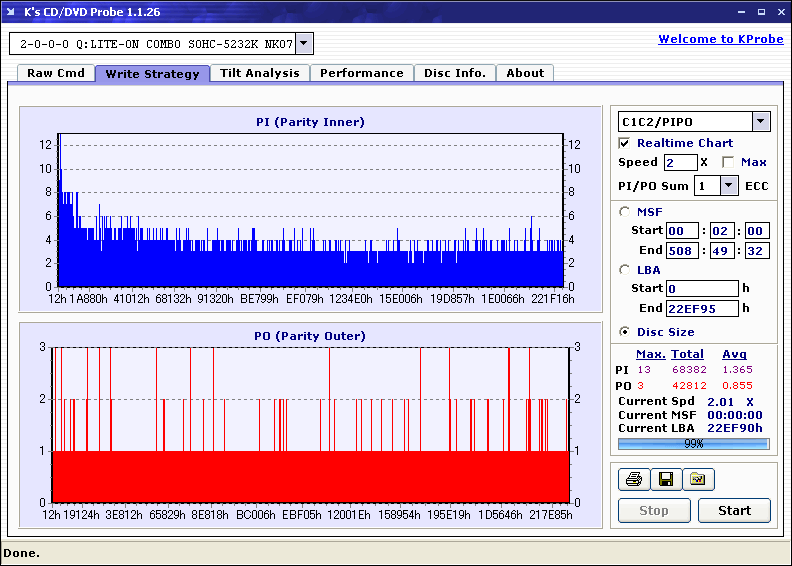Click the folder icon to open chart

[x=698, y=480]
